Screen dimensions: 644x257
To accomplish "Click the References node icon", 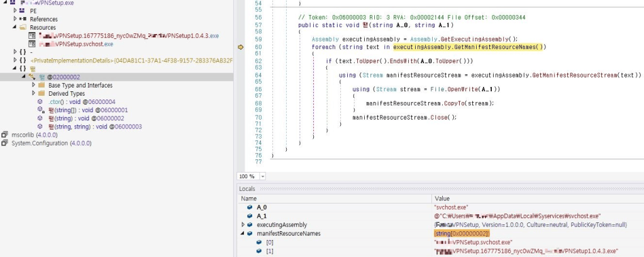I will pyautogui.click(x=23, y=19).
